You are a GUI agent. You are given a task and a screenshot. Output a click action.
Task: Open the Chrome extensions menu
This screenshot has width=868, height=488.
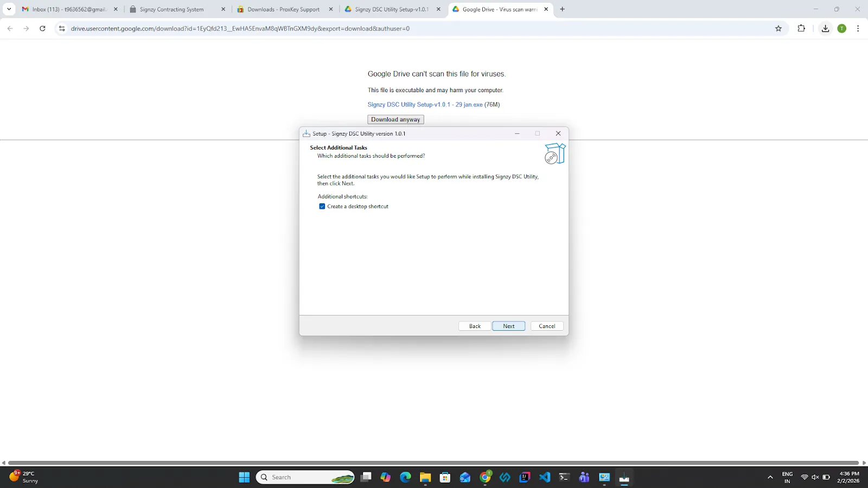click(x=801, y=28)
